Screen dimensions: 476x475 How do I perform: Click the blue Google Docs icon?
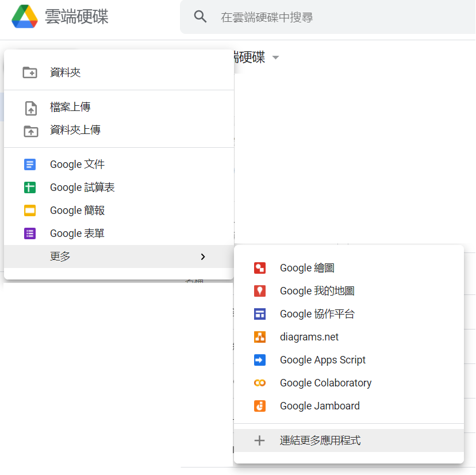click(x=30, y=164)
